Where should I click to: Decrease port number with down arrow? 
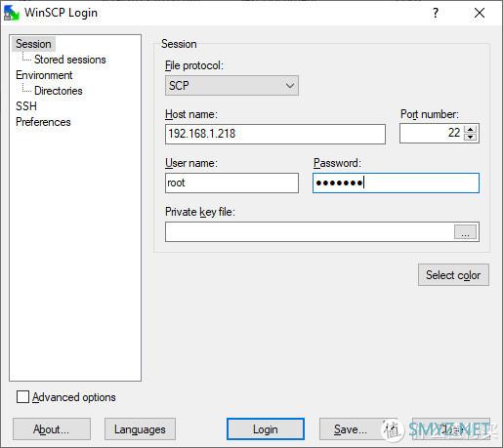point(470,137)
